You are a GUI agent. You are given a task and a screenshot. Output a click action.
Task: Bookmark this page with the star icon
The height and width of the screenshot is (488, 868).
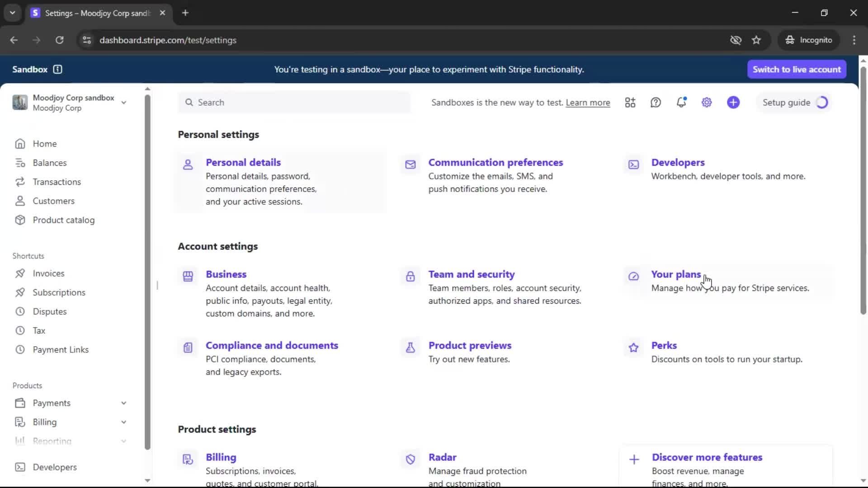(x=756, y=40)
